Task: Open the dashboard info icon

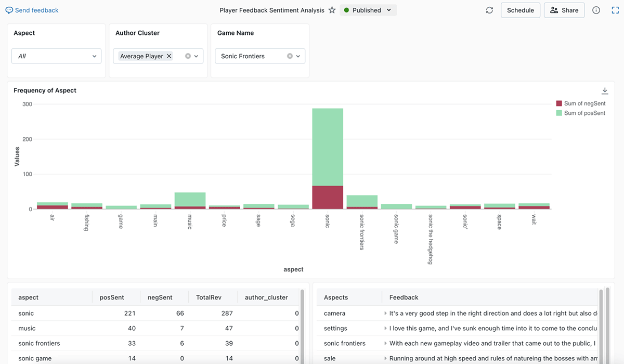Action: click(596, 10)
